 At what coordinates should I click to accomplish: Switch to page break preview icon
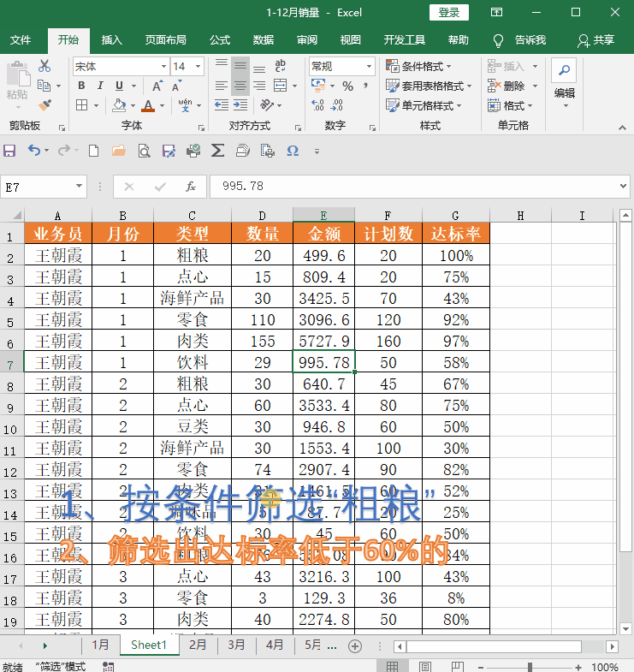[458, 666]
